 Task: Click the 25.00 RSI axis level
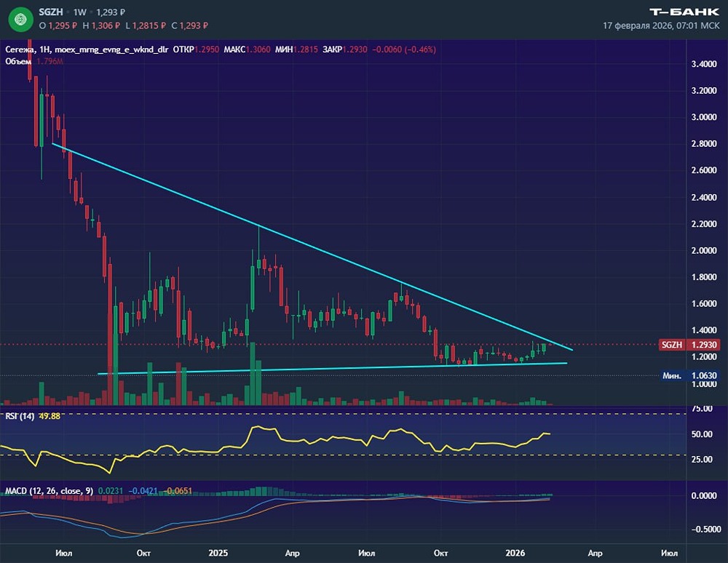click(702, 459)
